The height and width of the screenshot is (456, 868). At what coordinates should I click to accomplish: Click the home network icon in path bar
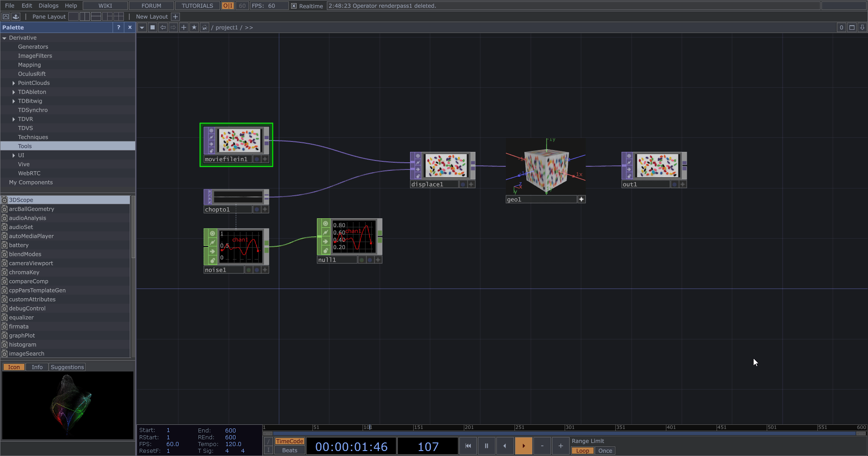click(204, 28)
